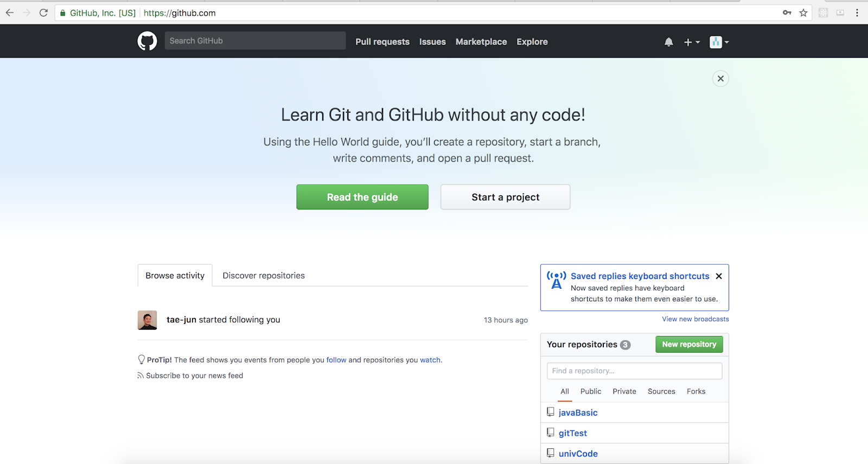Open the user avatar profile menu
Screen dimensions: 868x464
click(719, 42)
